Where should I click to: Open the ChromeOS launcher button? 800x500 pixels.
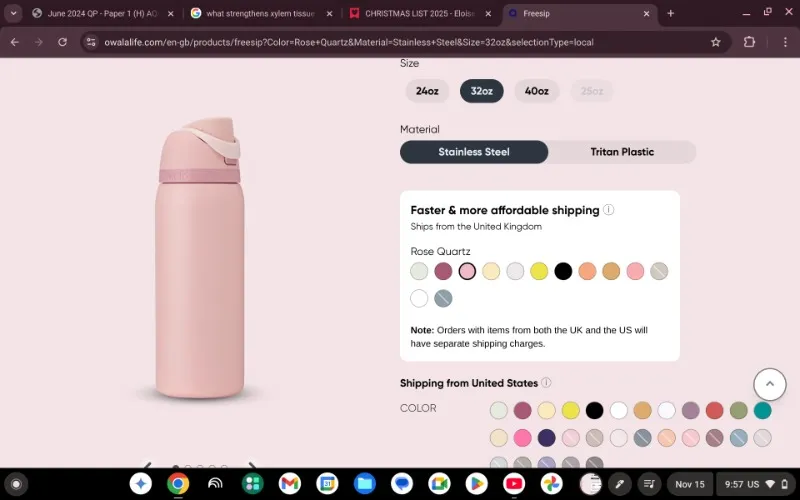16,484
